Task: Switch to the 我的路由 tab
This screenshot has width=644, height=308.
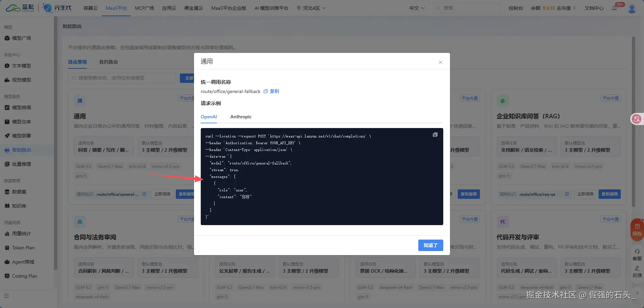Action: pos(108,62)
